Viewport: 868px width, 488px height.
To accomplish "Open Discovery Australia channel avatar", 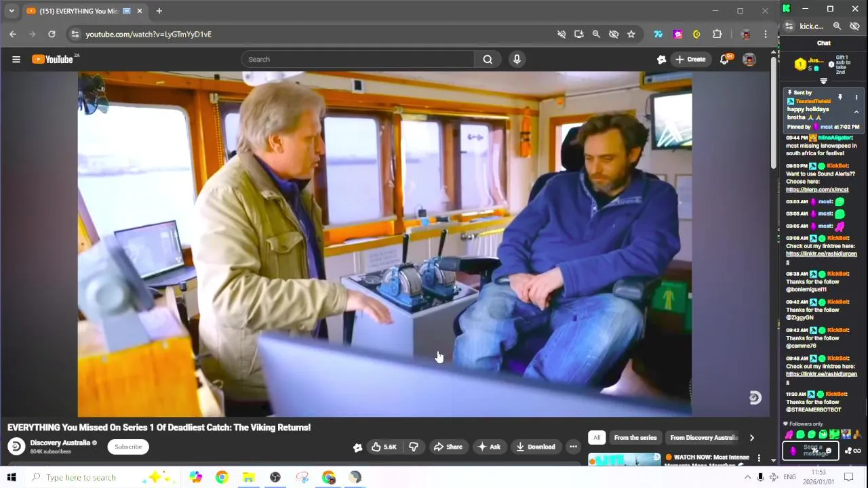I will tap(16, 447).
